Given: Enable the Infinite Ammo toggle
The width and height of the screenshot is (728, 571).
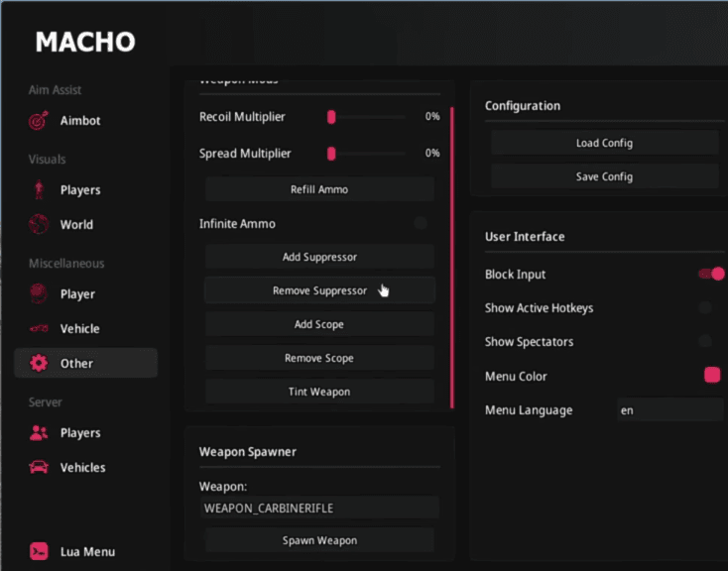Looking at the screenshot, I should (422, 224).
